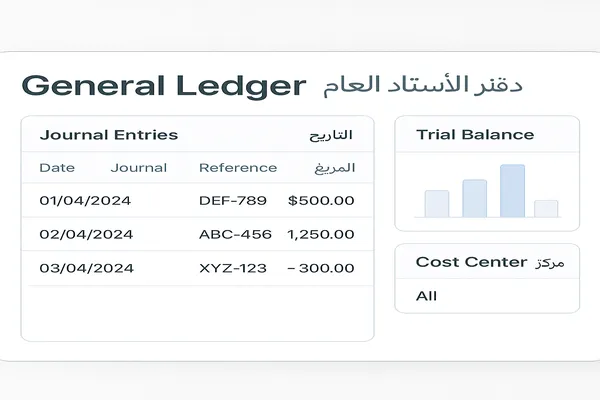
Task: Click the General Ledger page title
Action: point(163,85)
